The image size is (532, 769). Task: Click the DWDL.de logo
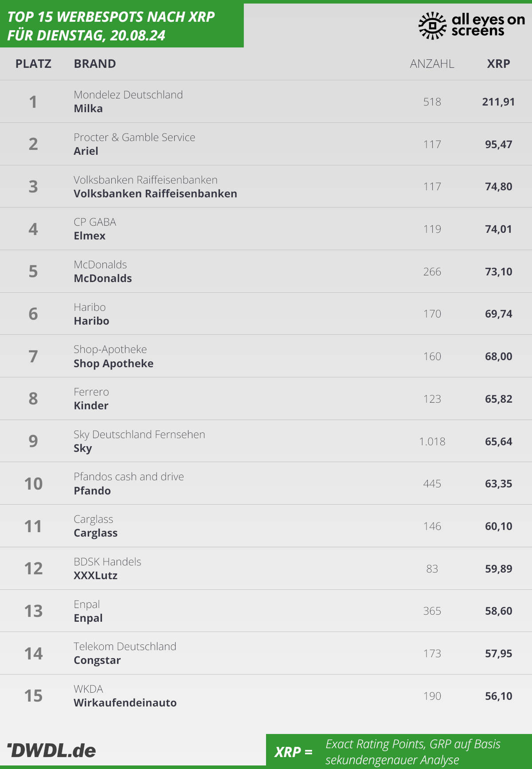[x=51, y=750]
